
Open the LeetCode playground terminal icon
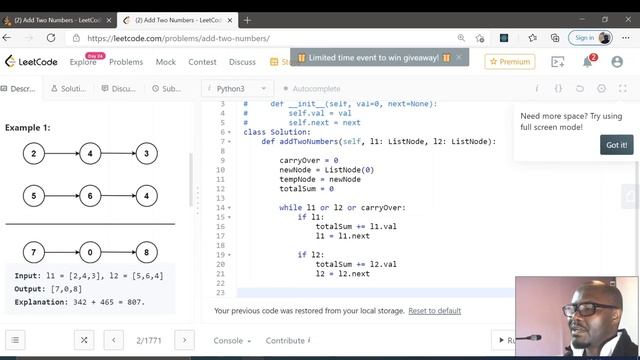click(558, 62)
